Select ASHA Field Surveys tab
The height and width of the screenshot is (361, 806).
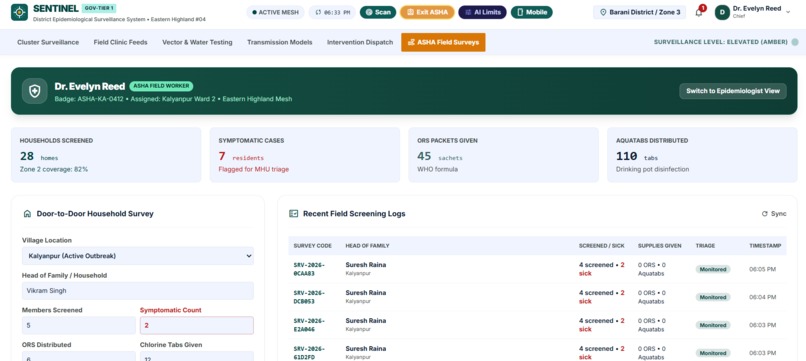[x=443, y=42]
